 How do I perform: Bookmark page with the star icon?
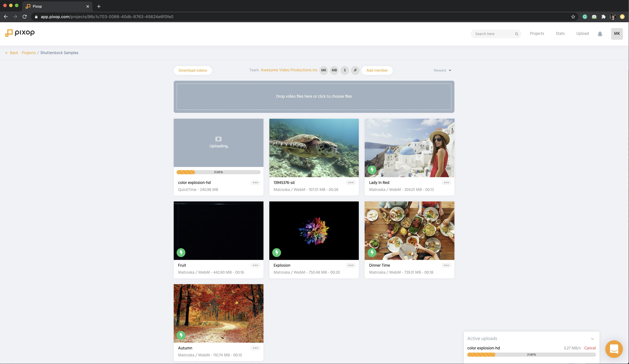tap(573, 17)
